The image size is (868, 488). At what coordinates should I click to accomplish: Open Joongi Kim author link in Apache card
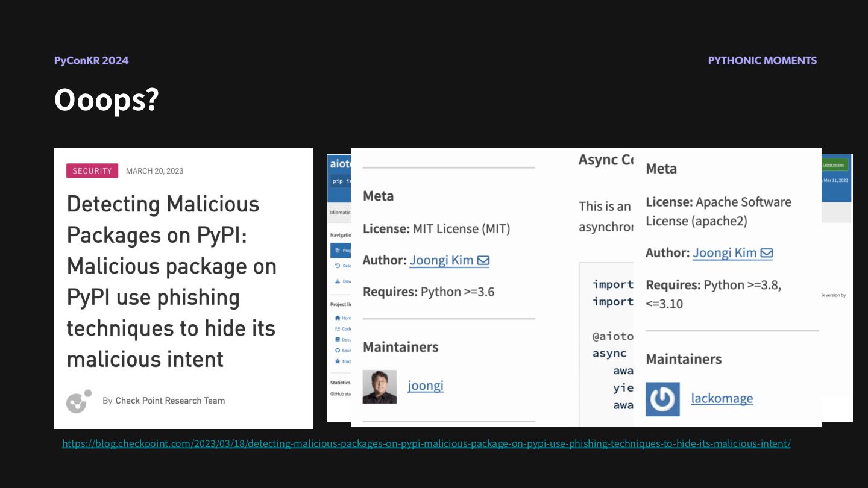click(x=725, y=253)
